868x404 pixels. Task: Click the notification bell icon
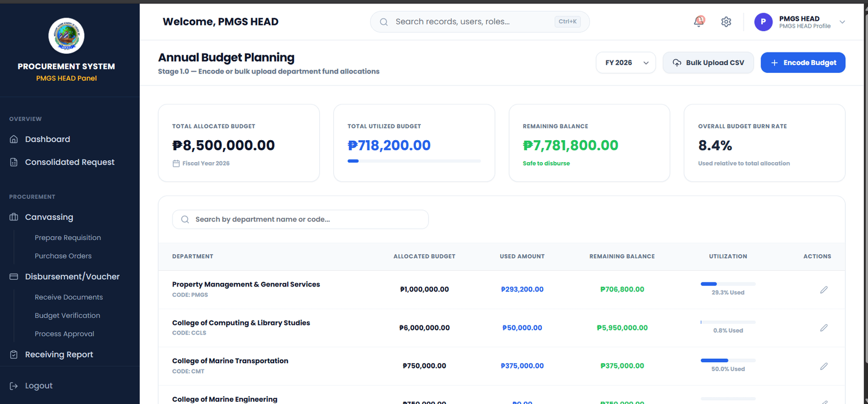point(699,21)
